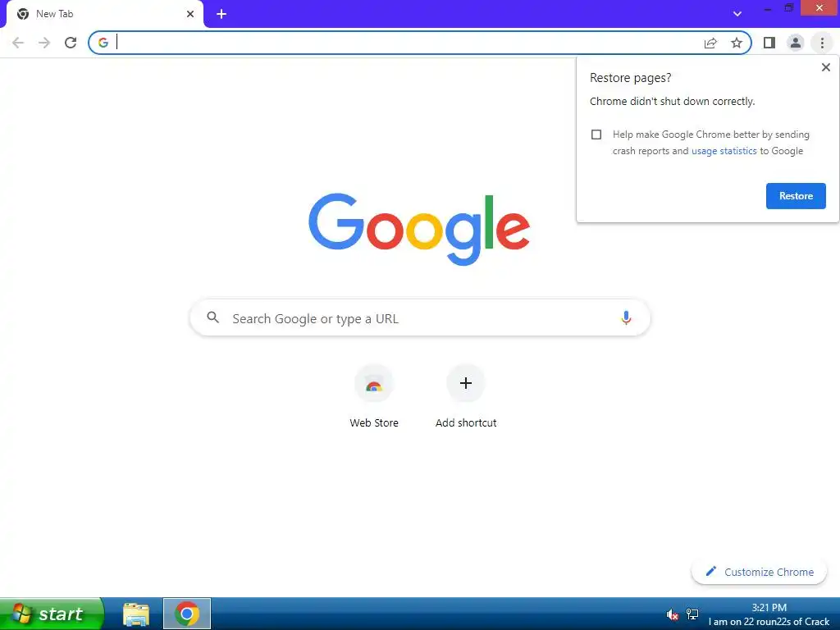Image resolution: width=840 pixels, height=630 pixels.
Task: Click the magnifier icon in search box
Action: (x=212, y=317)
